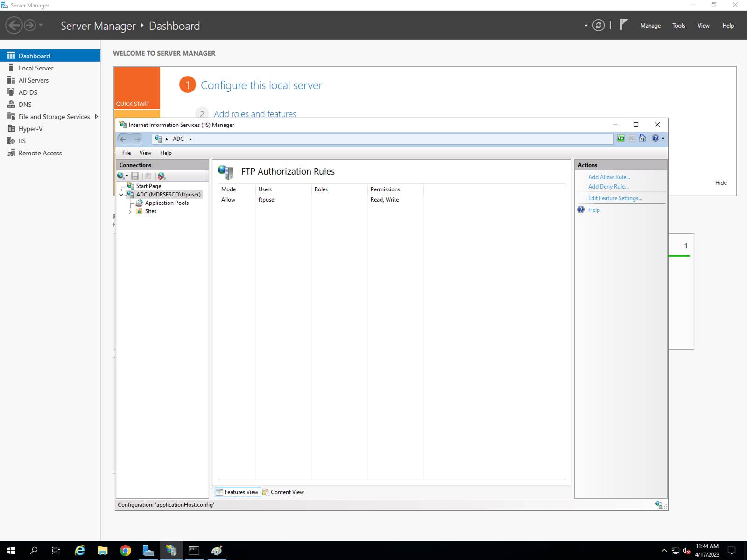Viewport: 747px width, 560px height.
Task: Open Local Server in Server Manager
Action: click(x=50, y=68)
